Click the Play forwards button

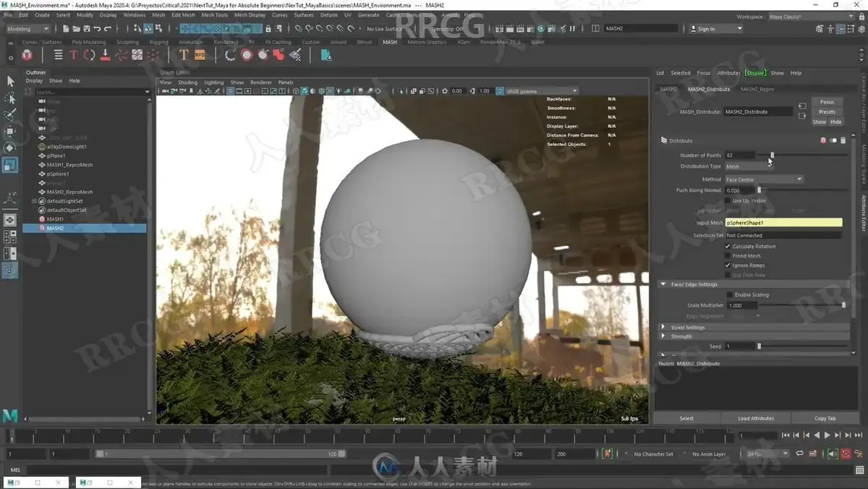pos(827,435)
